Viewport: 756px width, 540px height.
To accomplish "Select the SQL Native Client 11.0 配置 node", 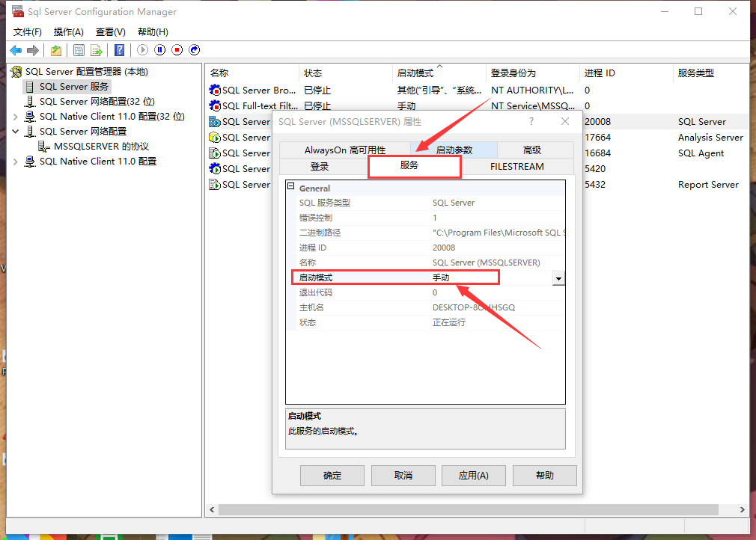I will 98,162.
